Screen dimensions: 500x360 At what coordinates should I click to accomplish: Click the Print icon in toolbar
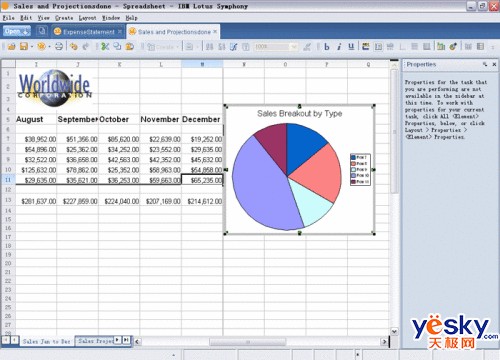tap(59, 47)
